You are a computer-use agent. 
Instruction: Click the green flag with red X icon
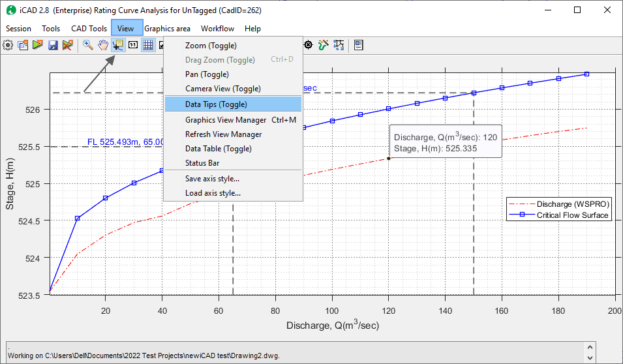tap(67, 45)
